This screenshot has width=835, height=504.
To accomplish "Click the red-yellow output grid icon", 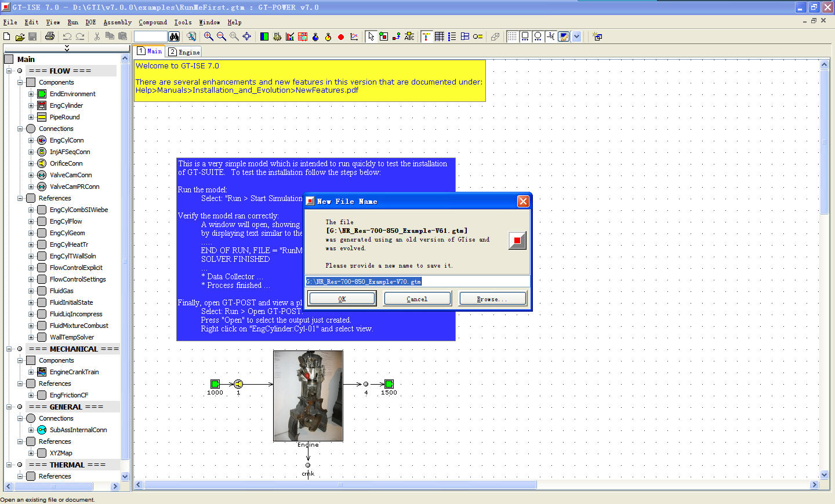I will (303, 36).
